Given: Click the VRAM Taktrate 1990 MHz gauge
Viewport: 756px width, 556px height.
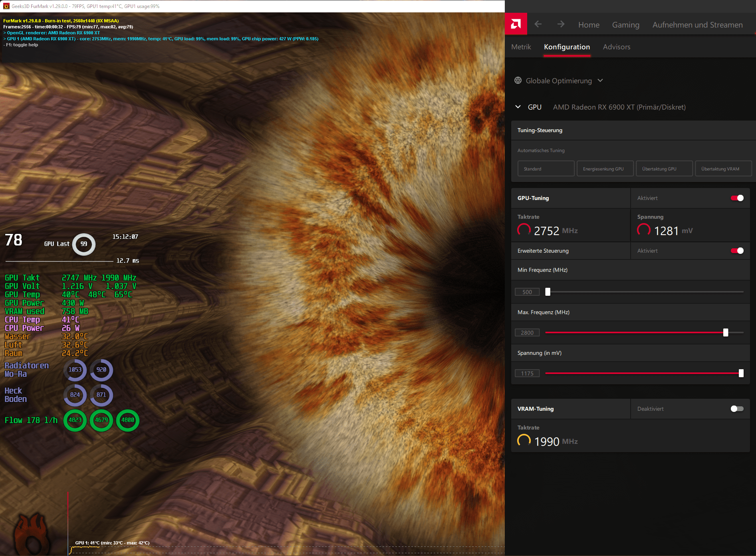Looking at the screenshot, I should click(x=524, y=441).
